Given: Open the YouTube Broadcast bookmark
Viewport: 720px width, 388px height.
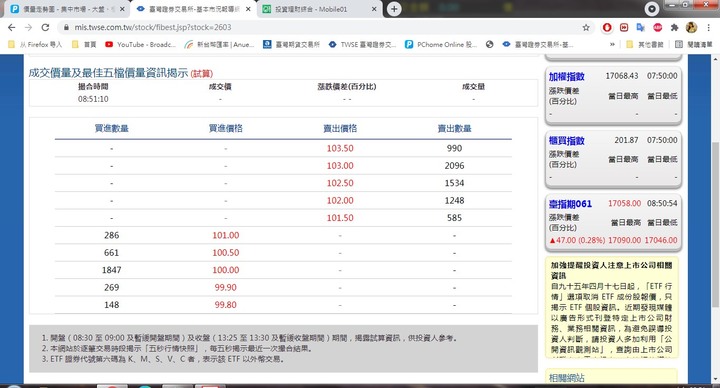Looking at the screenshot, I should [x=141, y=45].
